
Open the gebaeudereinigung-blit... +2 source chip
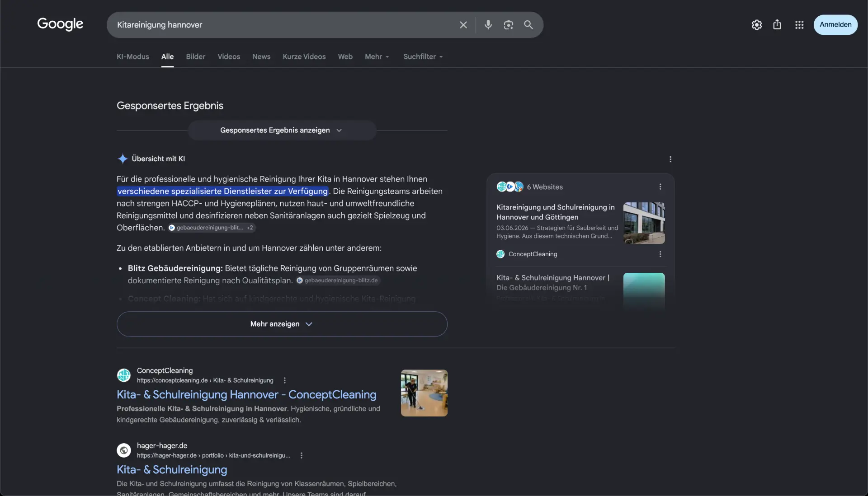212,228
